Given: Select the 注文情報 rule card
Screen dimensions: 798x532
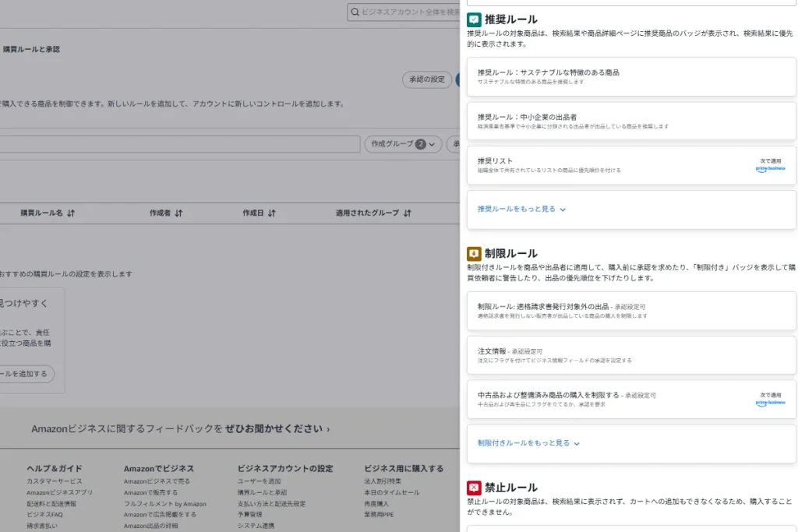Looking at the screenshot, I should pyautogui.click(x=631, y=355).
